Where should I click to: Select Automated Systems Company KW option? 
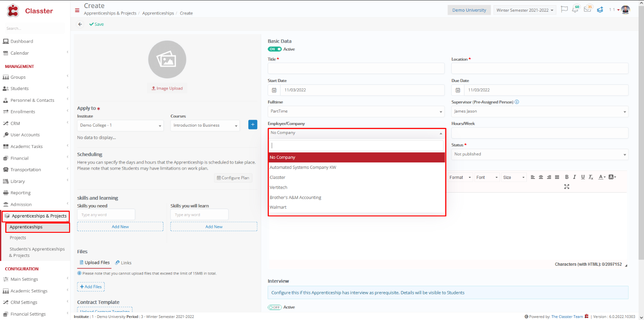357,167
